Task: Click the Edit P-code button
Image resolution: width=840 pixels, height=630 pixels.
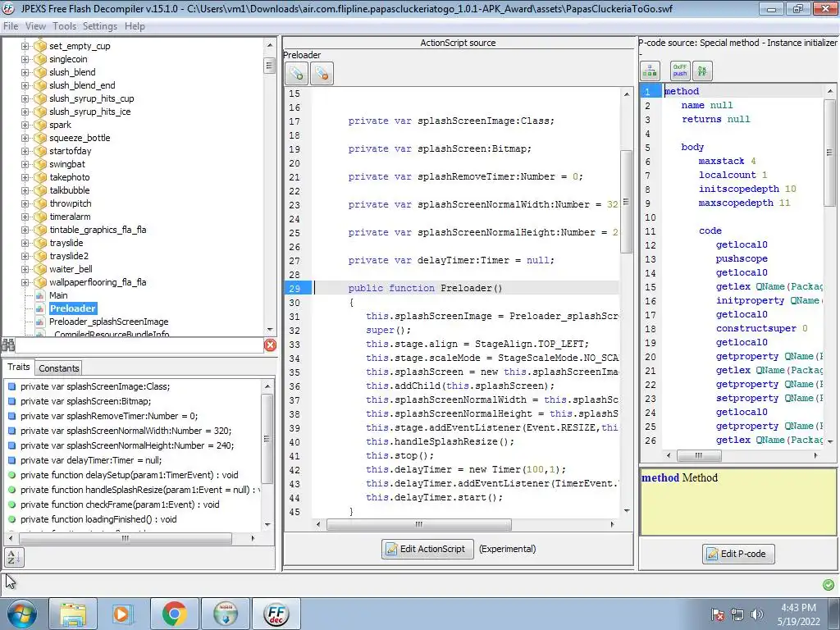Action: click(738, 554)
